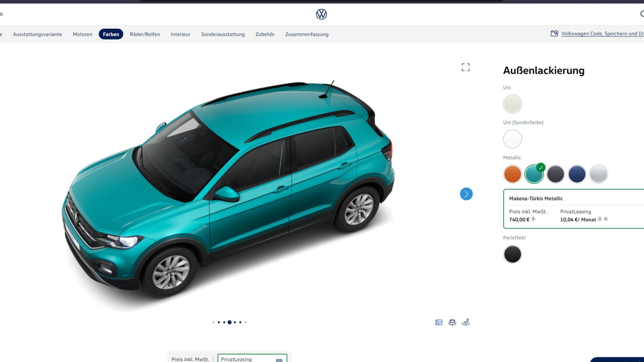This screenshot has height=362, width=644.
Task: Select the Uni Sonderfarbe white swatch
Action: pyautogui.click(x=513, y=139)
